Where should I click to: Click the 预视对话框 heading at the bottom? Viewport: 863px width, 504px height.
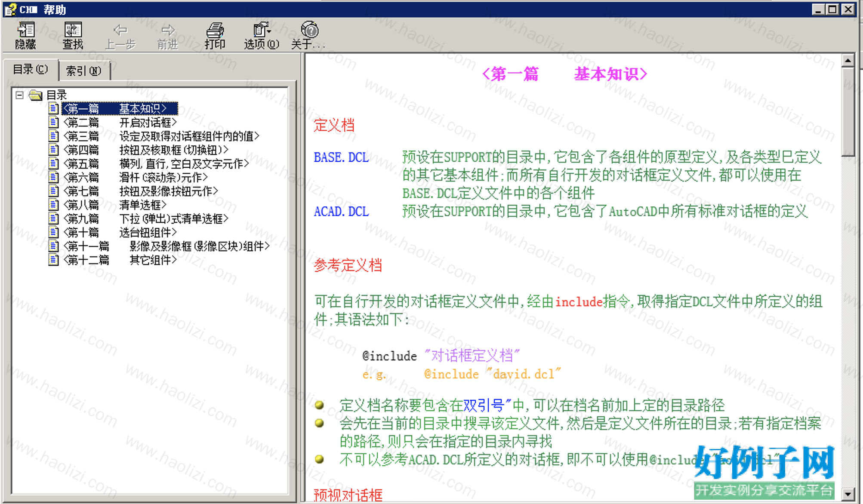pos(348,495)
